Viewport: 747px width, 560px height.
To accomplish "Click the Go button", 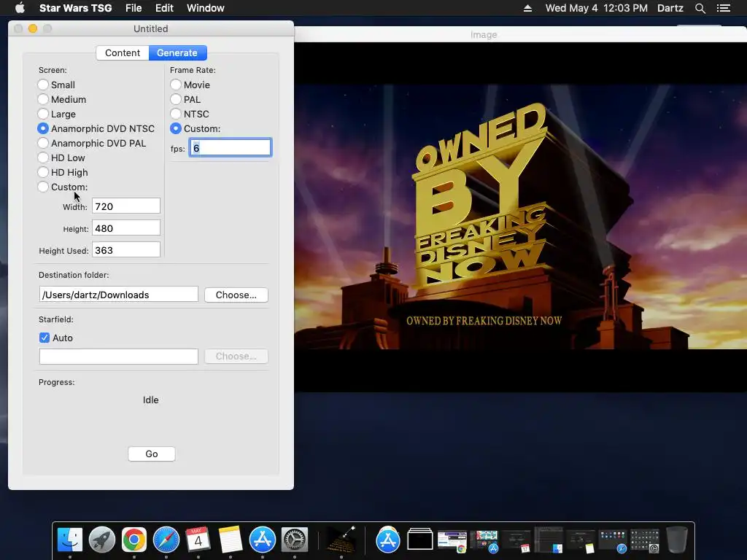I will point(152,454).
